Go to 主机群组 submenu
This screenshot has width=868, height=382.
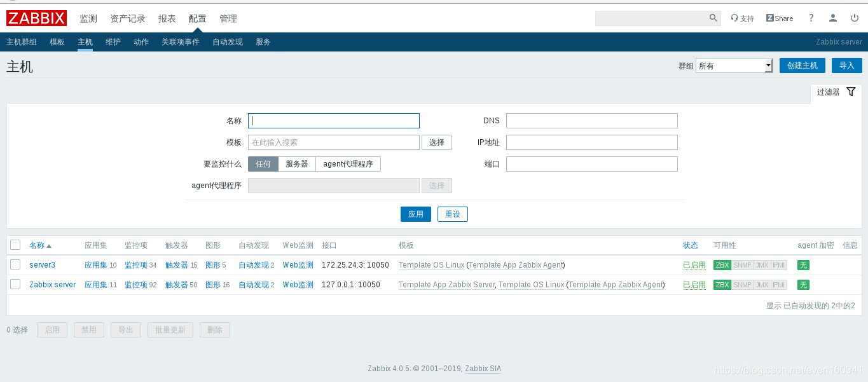point(22,42)
